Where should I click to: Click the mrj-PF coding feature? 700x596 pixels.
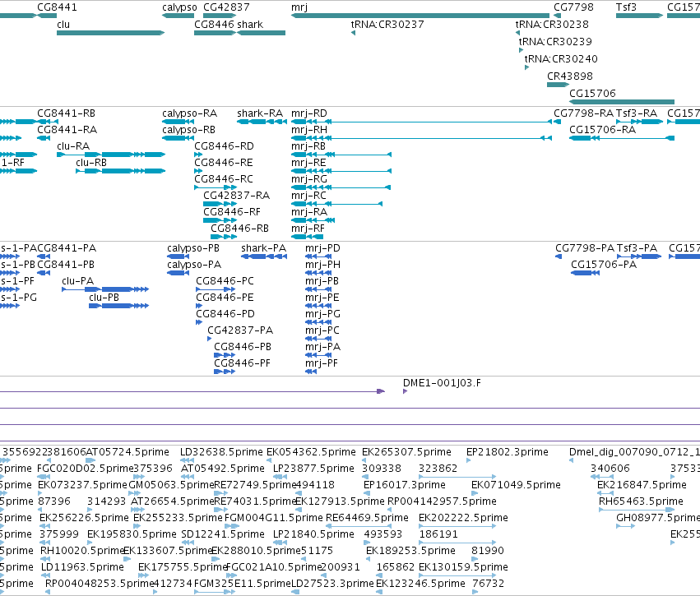(x=311, y=372)
